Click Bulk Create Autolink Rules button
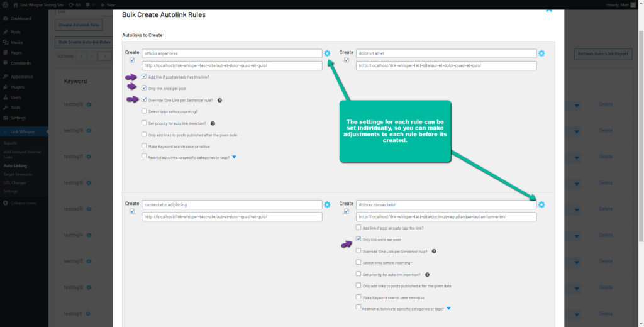Image resolution: width=644 pixels, height=327 pixels. pyautogui.click(x=84, y=42)
